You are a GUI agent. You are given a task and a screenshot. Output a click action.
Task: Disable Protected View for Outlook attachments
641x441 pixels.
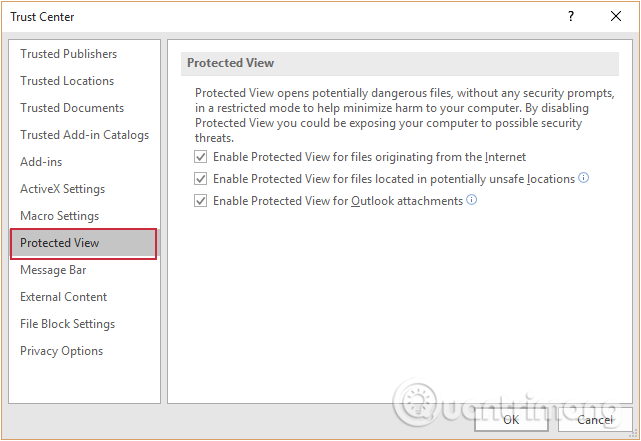[x=200, y=201]
